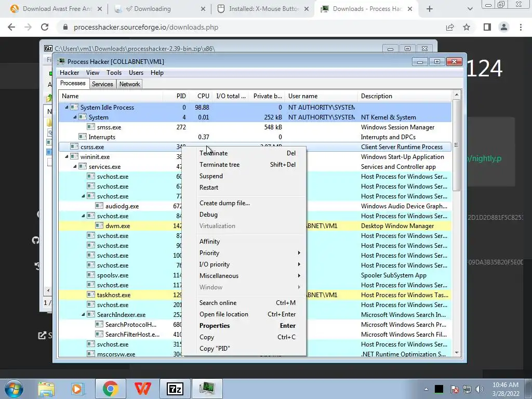This screenshot has width=532, height=399.
Task: Open Chrome tab search dropdown
Action: coord(470,9)
